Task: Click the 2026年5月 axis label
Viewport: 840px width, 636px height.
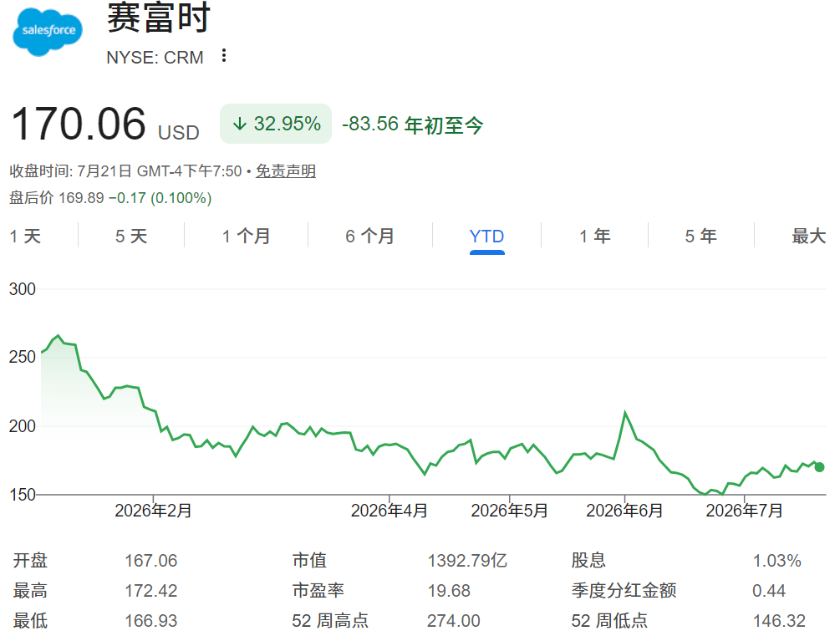Action: (x=509, y=511)
